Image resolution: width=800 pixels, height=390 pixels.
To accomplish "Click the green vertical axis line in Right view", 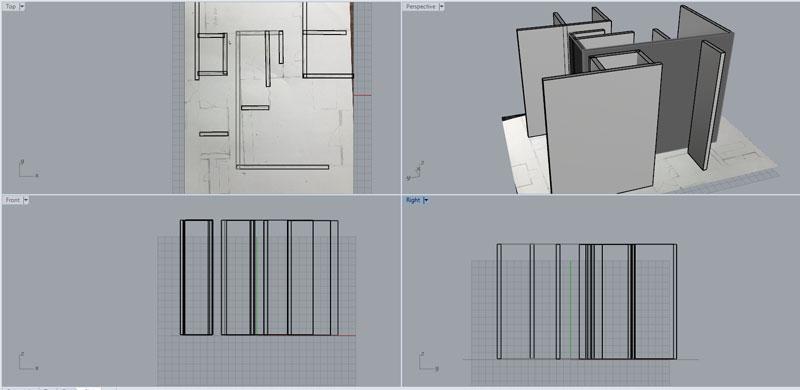I will [570, 309].
